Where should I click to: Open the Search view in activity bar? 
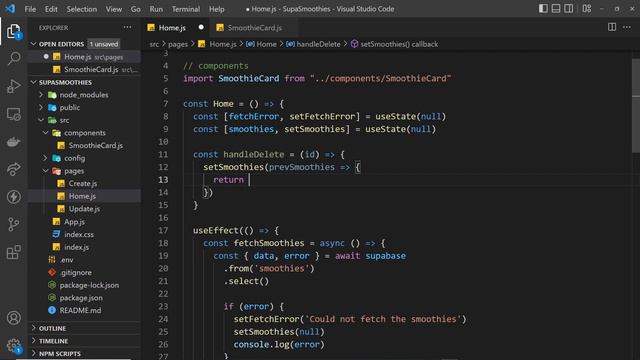point(13,58)
